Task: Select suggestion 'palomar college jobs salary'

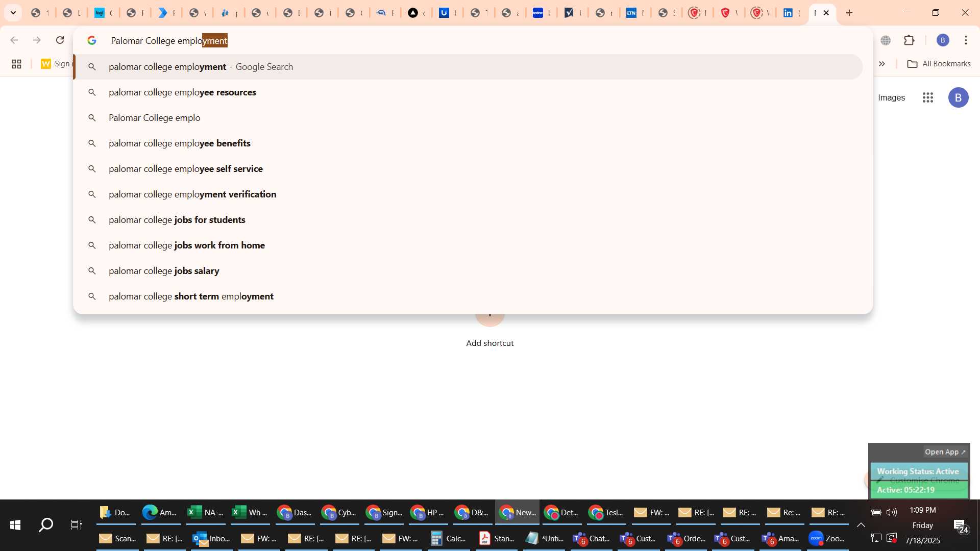Action: click(469, 271)
